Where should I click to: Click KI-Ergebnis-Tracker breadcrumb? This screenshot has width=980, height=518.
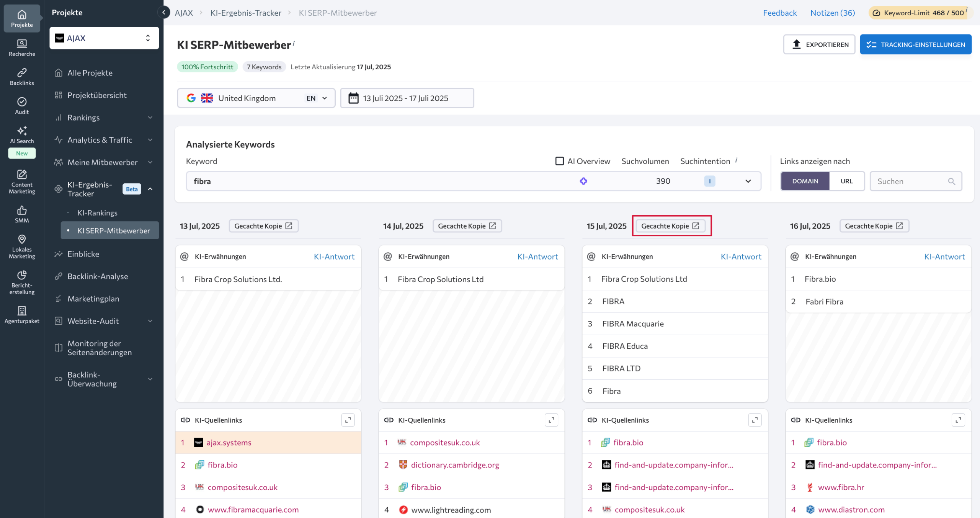[246, 13]
